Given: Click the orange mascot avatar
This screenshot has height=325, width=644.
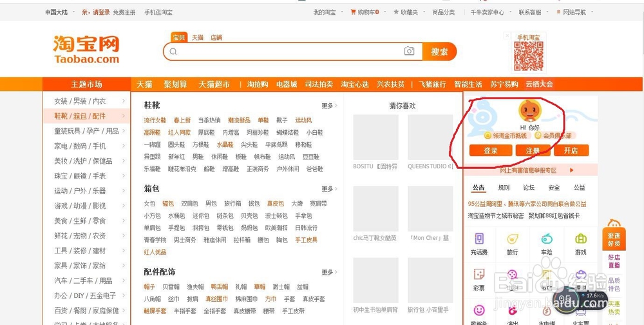Looking at the screenshot, I should 530,111.
